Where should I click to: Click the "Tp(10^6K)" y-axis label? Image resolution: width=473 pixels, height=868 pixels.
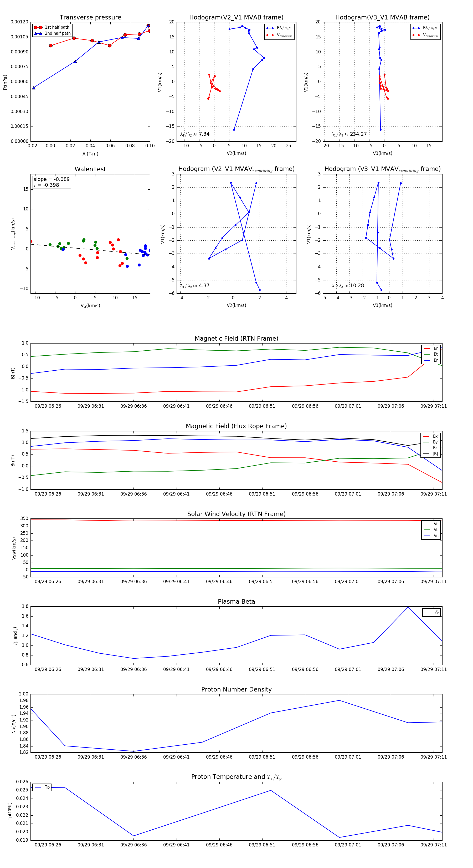click(x=10, y=811)
